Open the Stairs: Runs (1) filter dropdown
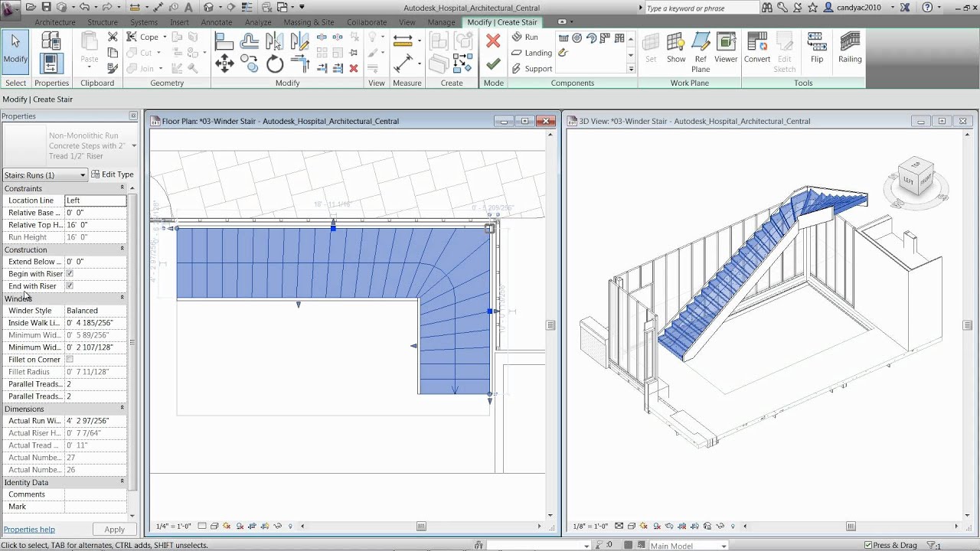This screenshot has height=551, width=980. [x=45, y=175]
